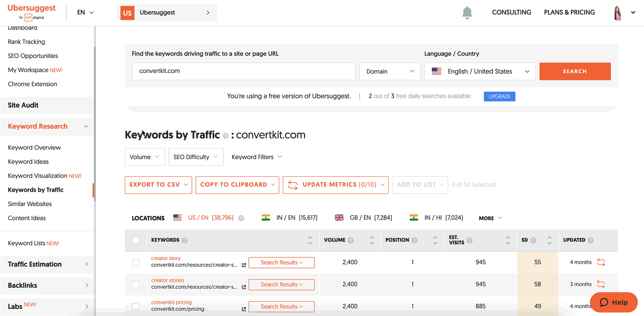The height and width of the screenshot is (316, 644).
Task: Click the GB flag icon in locations
Action: click(339, 218)
